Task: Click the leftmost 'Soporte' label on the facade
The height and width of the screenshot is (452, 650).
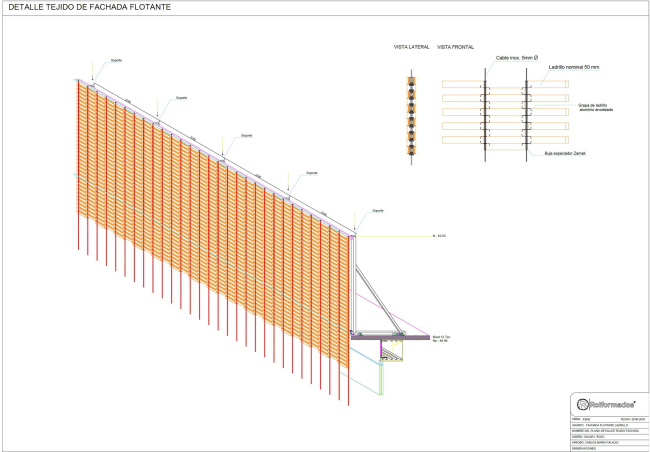Action: point(116,60)
